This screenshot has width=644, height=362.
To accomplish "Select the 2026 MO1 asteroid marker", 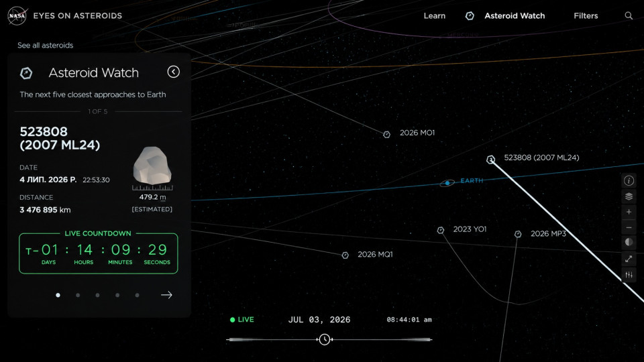I will pos(386,134).
